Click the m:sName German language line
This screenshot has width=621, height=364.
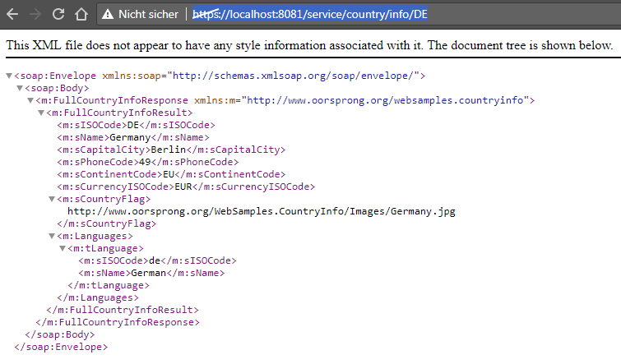pos(151,273)
